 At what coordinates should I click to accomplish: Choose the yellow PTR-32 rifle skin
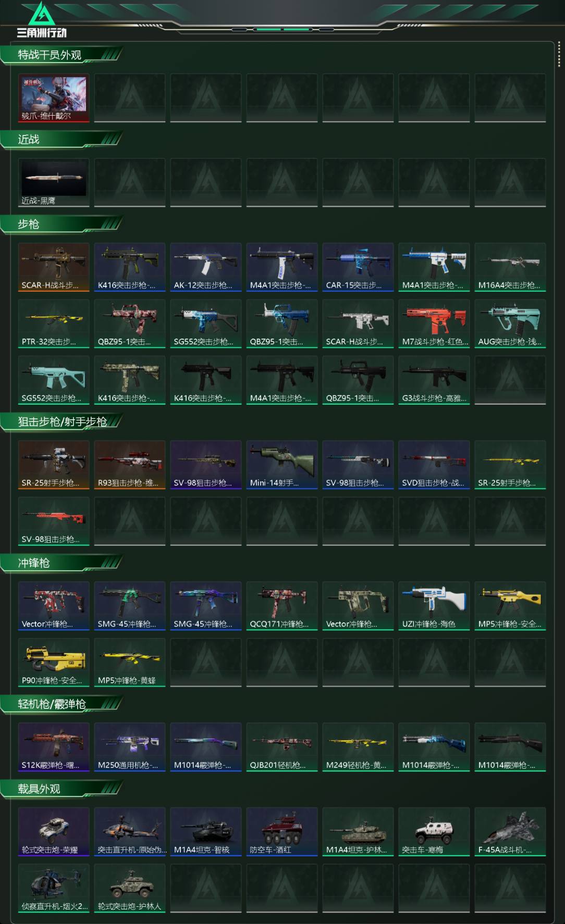click(x=54, y=323)
